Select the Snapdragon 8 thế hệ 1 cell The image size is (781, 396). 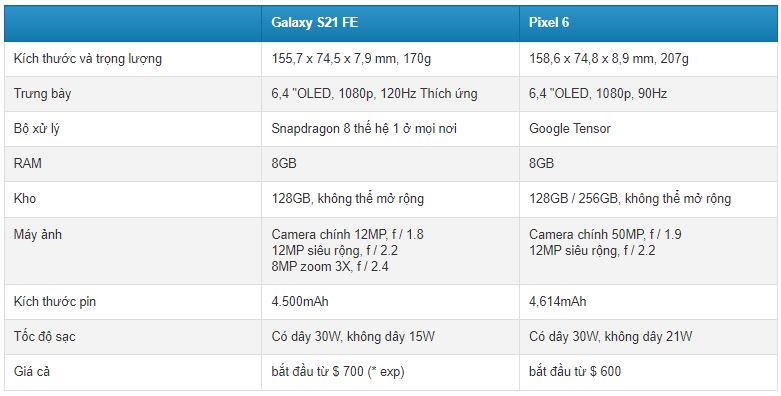point(364,129)
